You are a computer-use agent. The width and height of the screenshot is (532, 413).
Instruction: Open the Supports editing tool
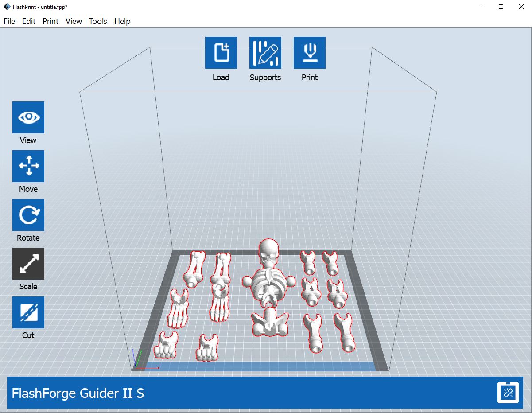(265, 53)
